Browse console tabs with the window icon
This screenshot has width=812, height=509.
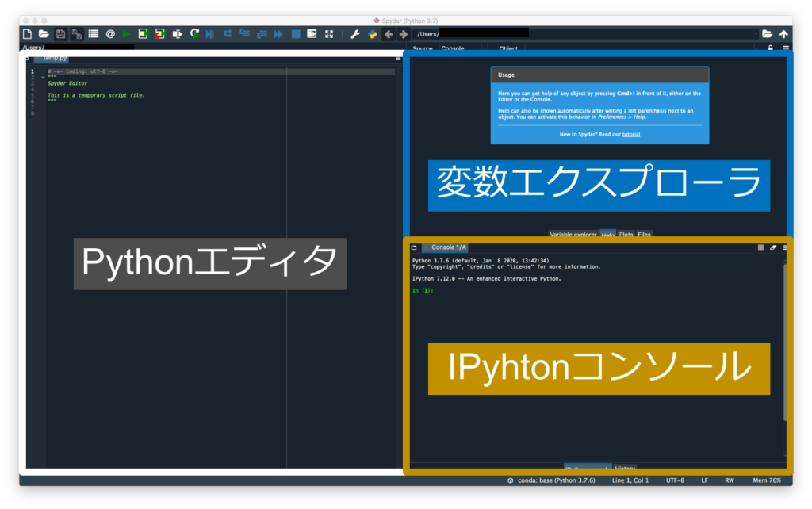(x=414, y=247)
